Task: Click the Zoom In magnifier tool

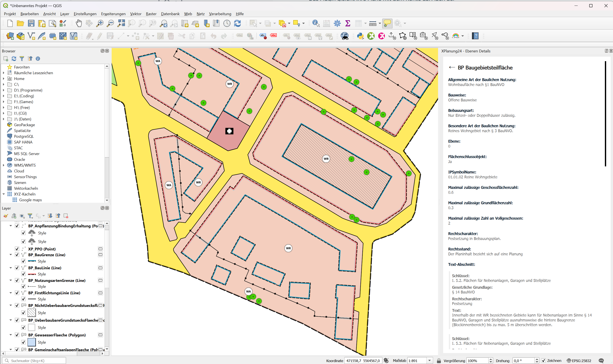Action: point(100,23)
